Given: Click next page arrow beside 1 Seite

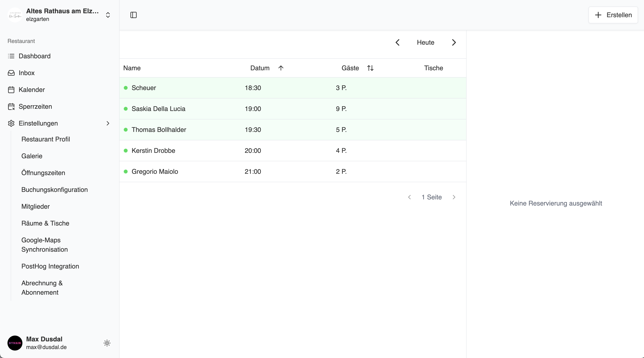Looking at the screenshot, I should 454,197.
